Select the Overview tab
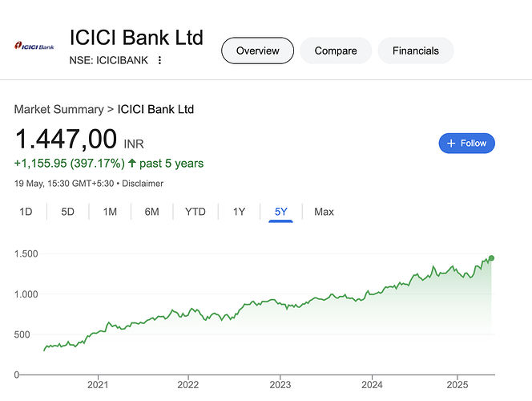Screen dimensions: 532x401 coord(257,51)
